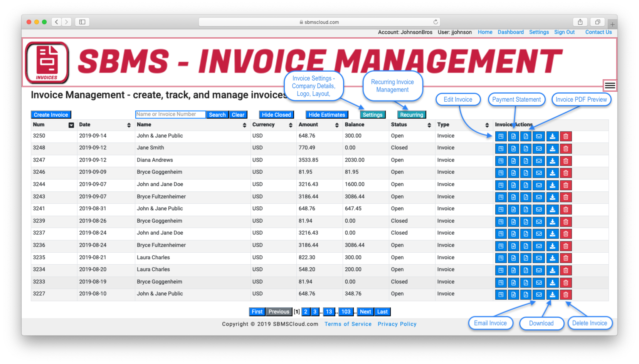Edit invoice 3248

[x=501, y=149]
